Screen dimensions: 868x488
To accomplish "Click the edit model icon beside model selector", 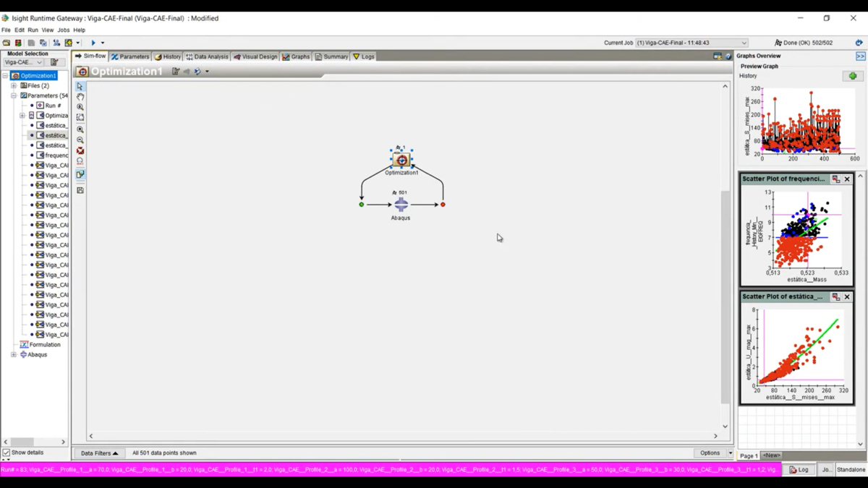I will pos(54,63).
